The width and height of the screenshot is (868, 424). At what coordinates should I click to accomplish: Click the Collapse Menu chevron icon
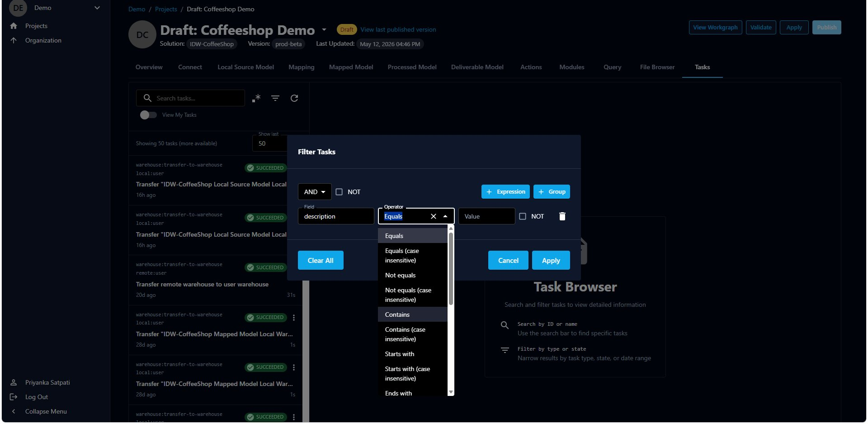(14, 411)
